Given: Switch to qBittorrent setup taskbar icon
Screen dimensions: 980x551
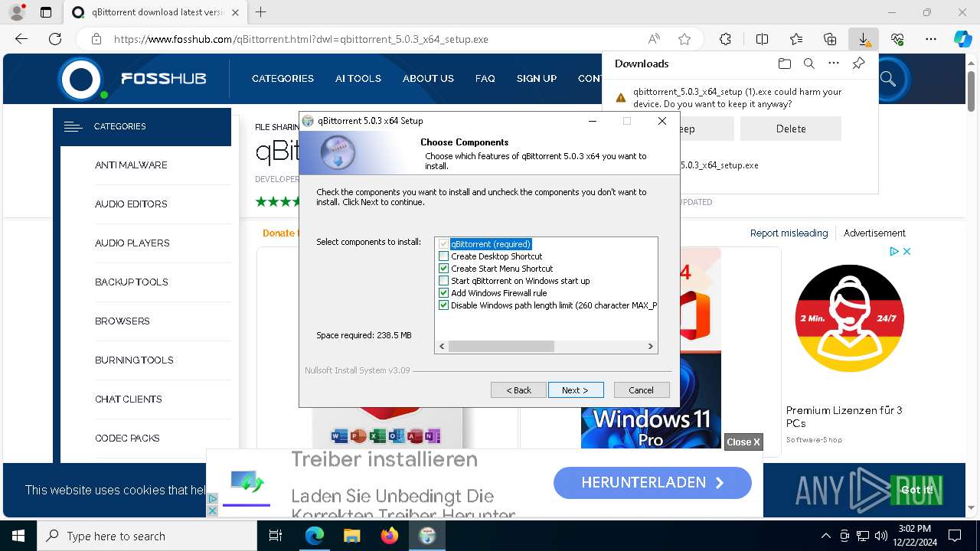Looking at the screenshot, I should pyautogui.click(x=426, y=536).
